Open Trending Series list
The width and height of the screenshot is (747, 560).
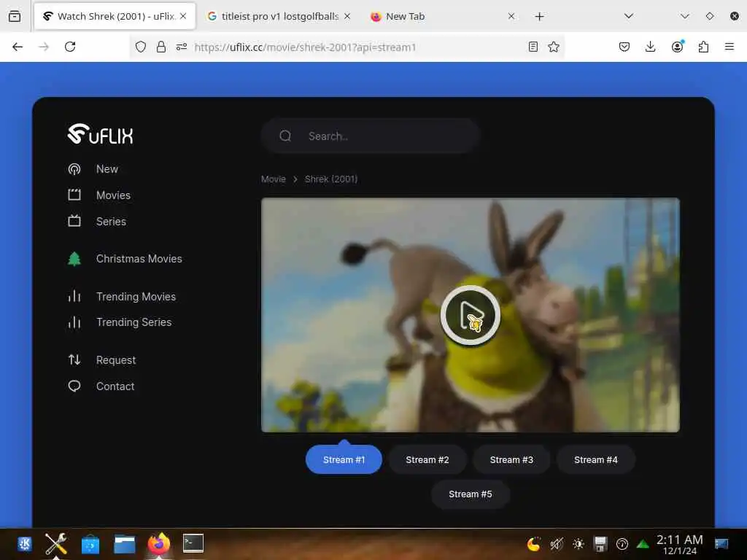pos(133,322)
